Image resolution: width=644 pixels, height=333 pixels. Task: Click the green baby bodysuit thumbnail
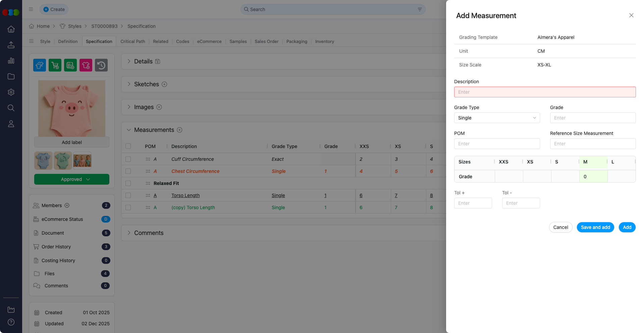63,160
